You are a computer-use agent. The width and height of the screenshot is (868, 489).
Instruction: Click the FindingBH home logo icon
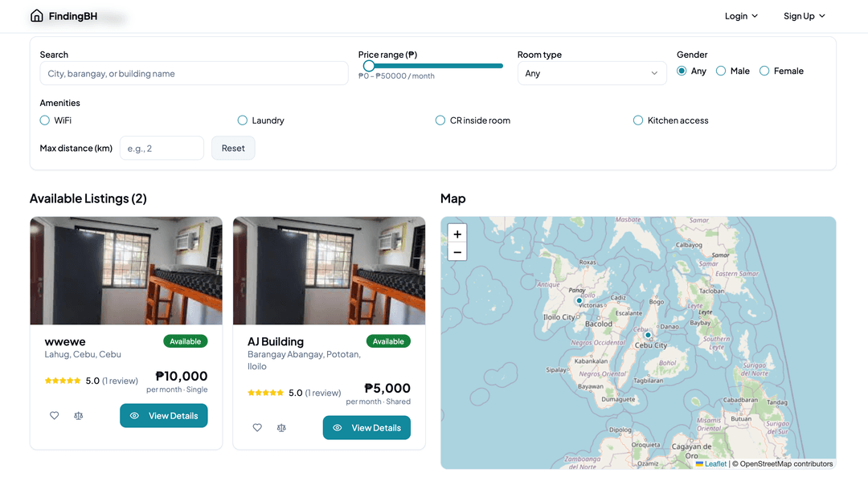(x=37, y=16)
